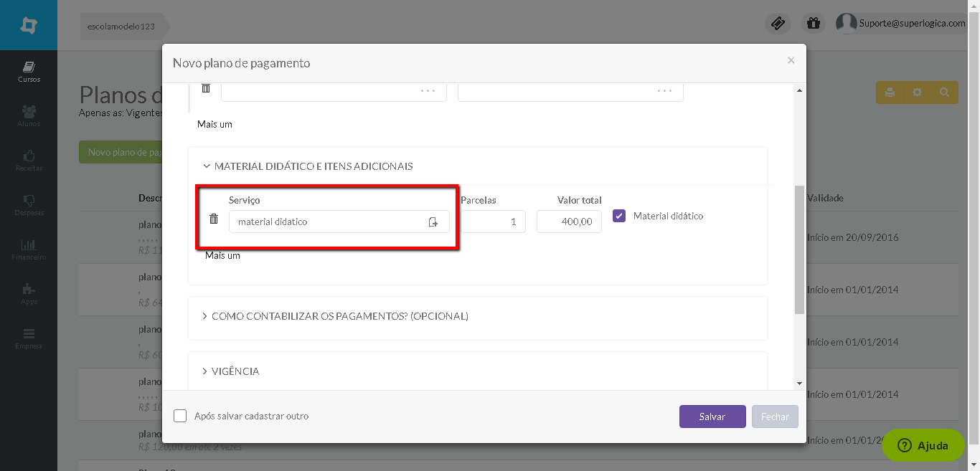
Task: Click the Superlogica logo icon
Action: (x=29, y=25)
